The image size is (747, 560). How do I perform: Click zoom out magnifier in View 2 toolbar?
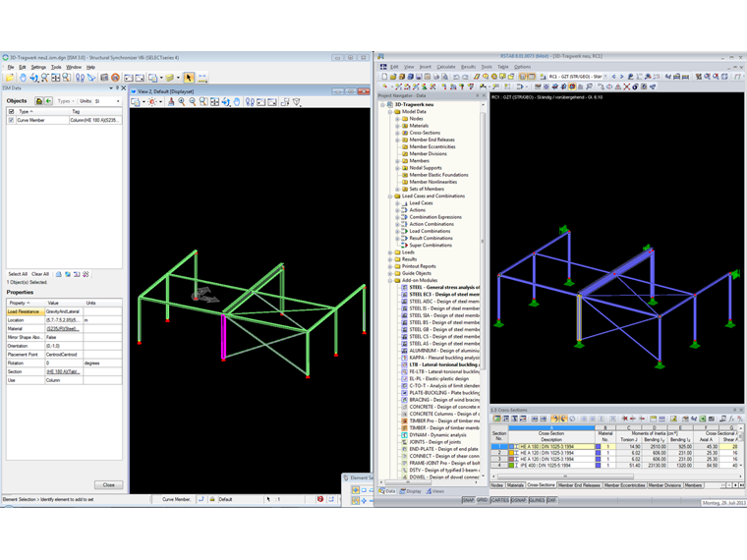[x=193, y=101]
